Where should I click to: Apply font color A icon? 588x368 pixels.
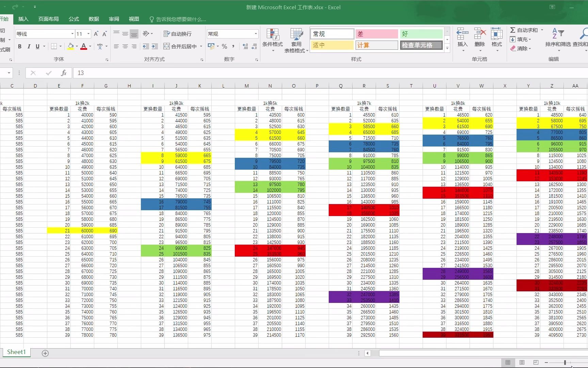click(83, 46)
